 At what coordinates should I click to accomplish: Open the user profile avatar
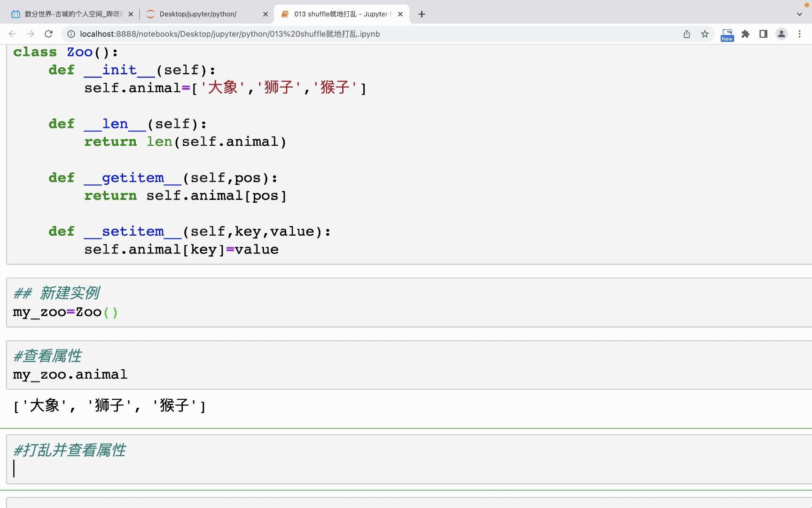(781, 34)
